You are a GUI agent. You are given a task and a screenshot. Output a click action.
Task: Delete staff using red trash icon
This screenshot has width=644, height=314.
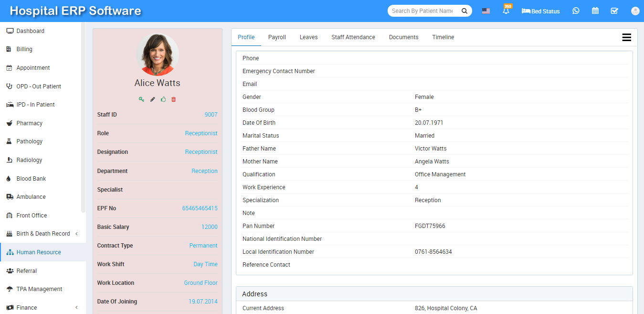click(174, 99)
